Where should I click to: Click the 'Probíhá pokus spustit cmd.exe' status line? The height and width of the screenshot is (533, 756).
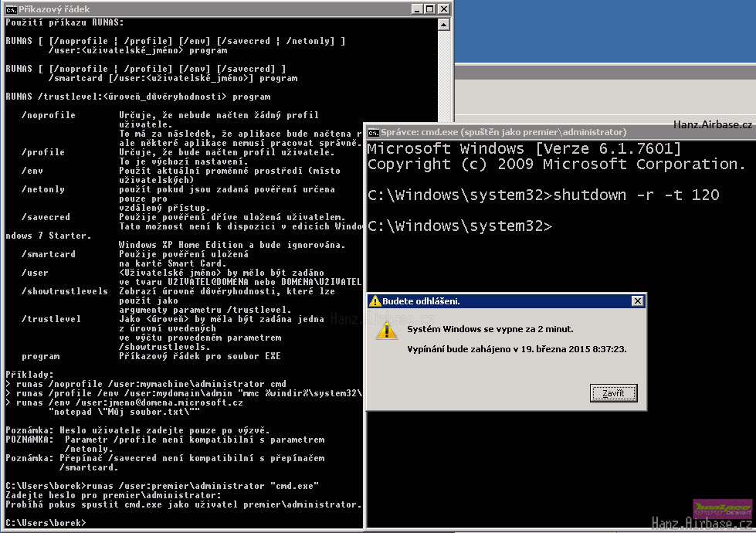(184, 504)
